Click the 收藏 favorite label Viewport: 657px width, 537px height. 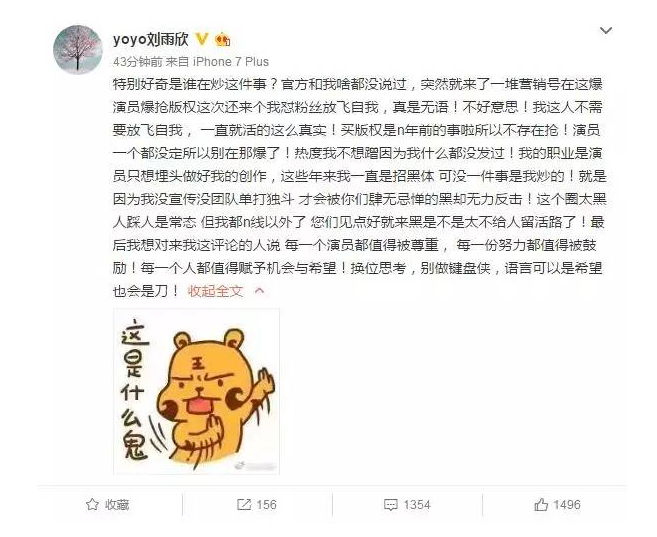click(x=117, y=505)
